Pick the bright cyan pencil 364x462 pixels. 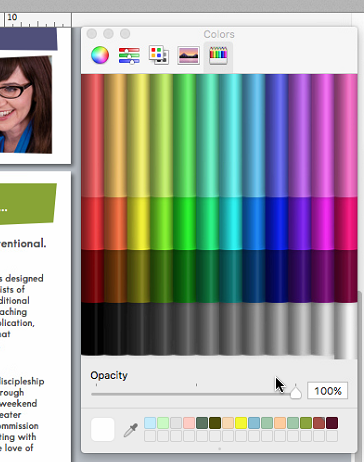click(x=230, y=223)
